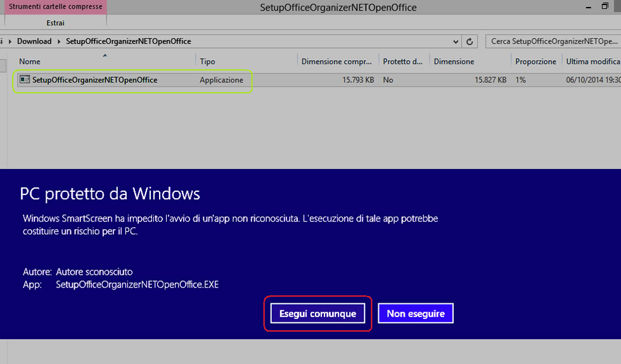621x364 pixels.
Task: Click the 06/10/2014 modified date cell
Action: click(x=593, y=80)
